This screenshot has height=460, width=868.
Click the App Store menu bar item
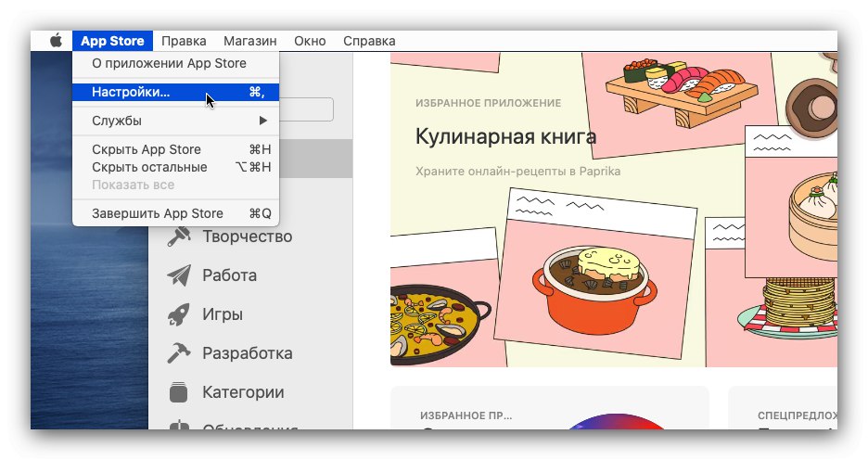point(112,41)
